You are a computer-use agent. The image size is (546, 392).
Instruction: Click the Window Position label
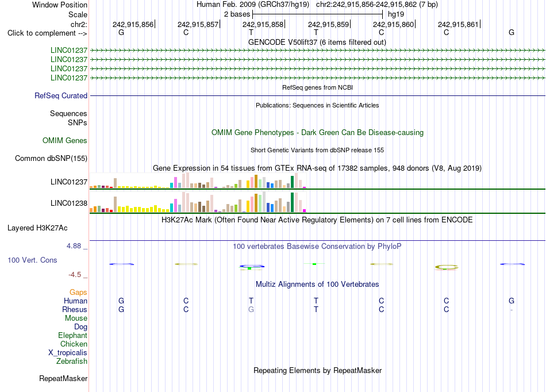pos(60,5)
